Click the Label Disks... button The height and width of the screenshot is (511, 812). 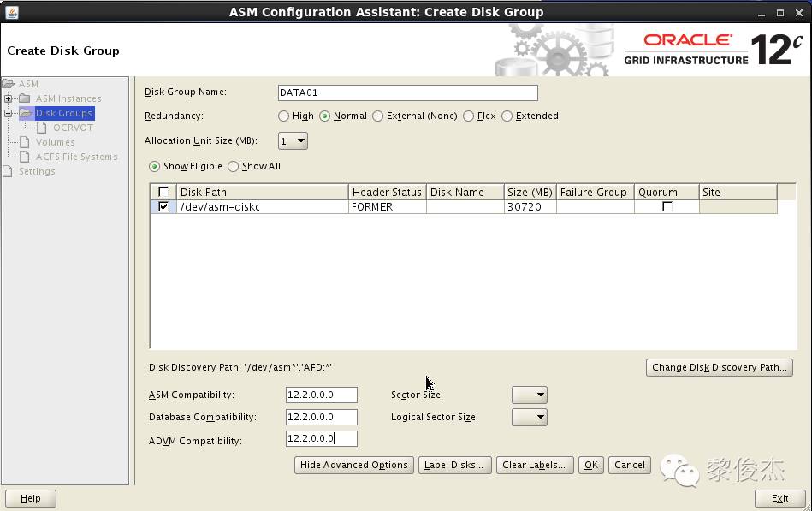(454, 465)
